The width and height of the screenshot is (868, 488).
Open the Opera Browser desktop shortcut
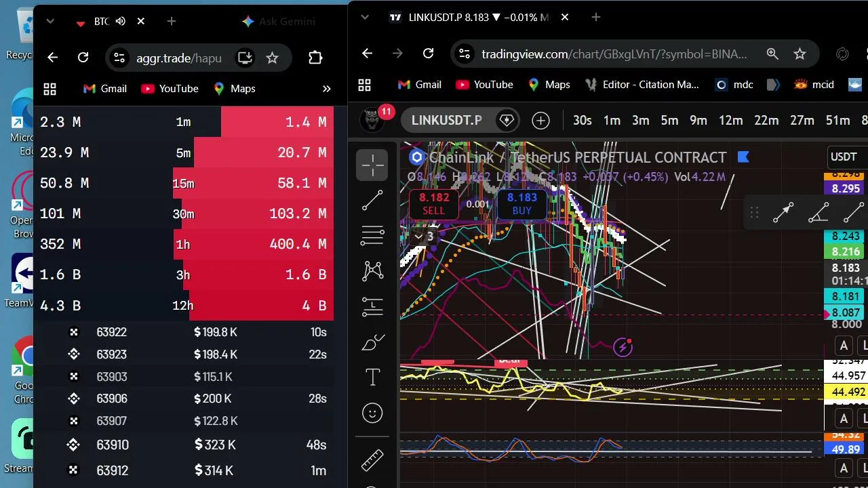[x=23, y=203]
